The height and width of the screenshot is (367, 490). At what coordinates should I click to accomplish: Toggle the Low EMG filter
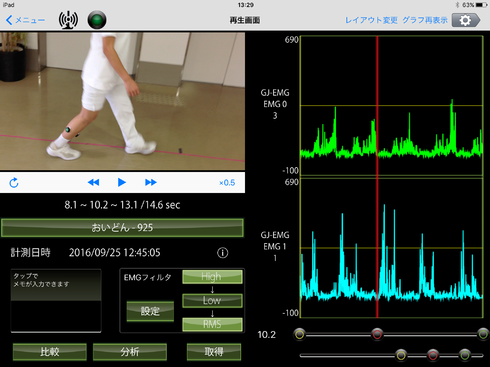point(212,300)
